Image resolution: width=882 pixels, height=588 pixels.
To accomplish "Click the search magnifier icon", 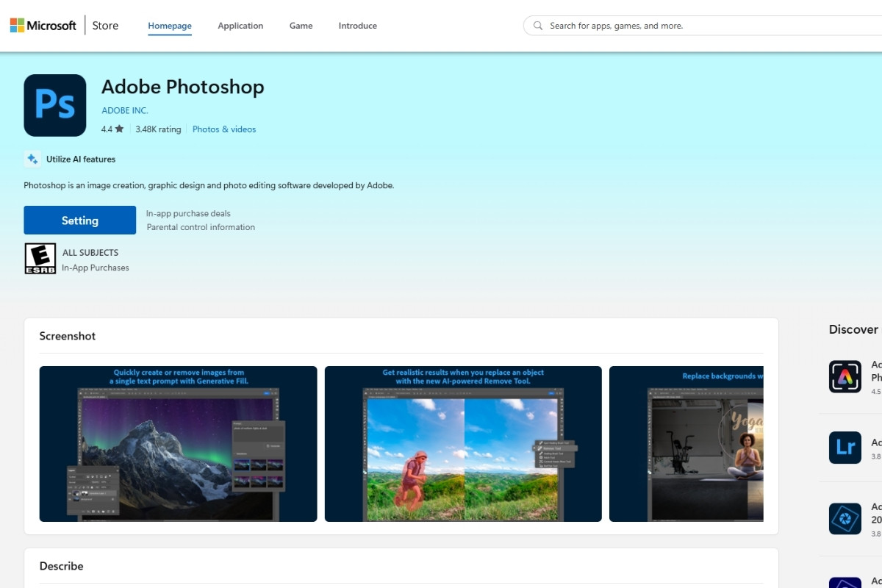I will coord(538,26).
